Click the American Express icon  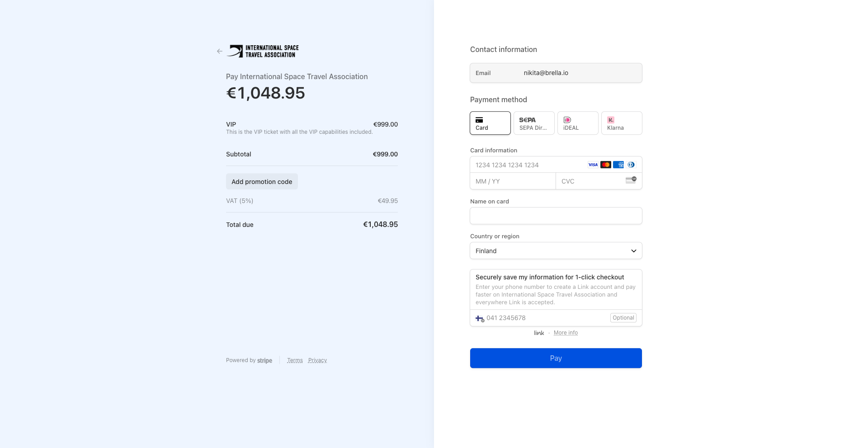618,165
